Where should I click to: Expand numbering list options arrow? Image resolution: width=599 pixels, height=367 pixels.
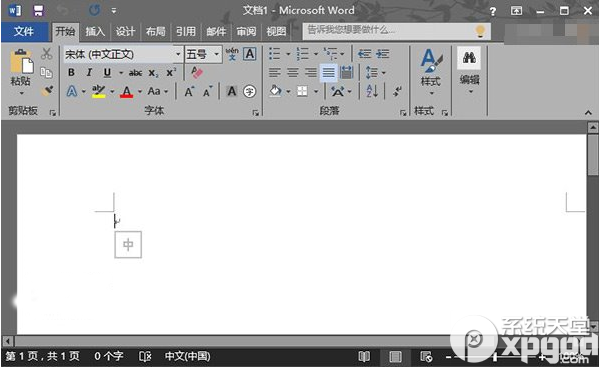pos(316,54)
